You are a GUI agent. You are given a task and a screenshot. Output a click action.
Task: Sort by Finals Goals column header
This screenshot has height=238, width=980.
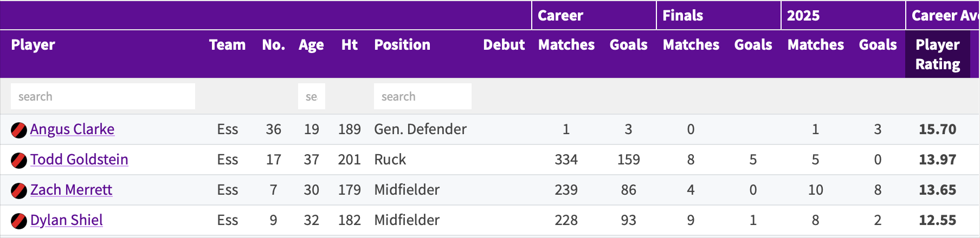[753, 45]
